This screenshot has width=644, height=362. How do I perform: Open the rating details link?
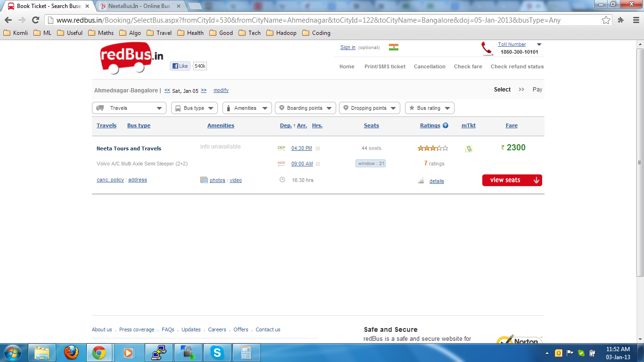(x=437, y=181)
